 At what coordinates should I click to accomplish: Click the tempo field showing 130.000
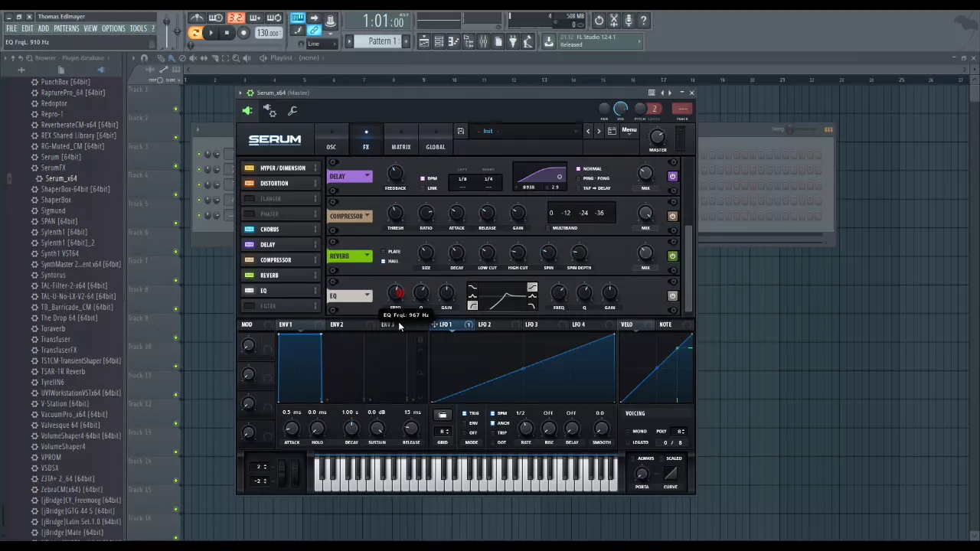[268, 34]
